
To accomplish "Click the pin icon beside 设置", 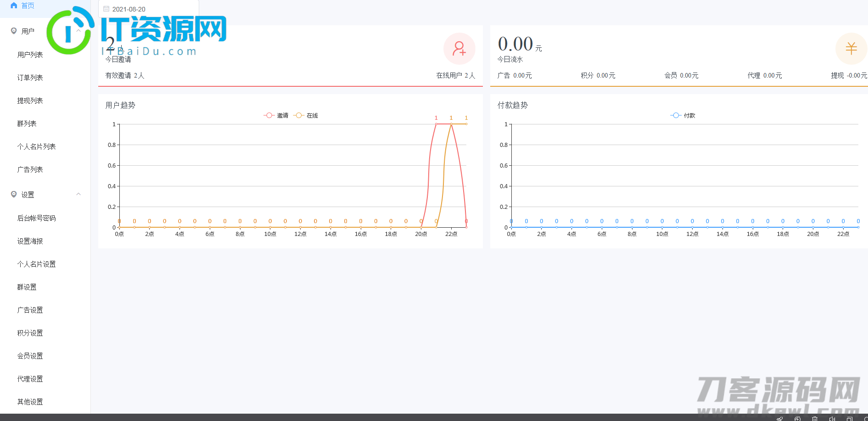I will 14,194.
